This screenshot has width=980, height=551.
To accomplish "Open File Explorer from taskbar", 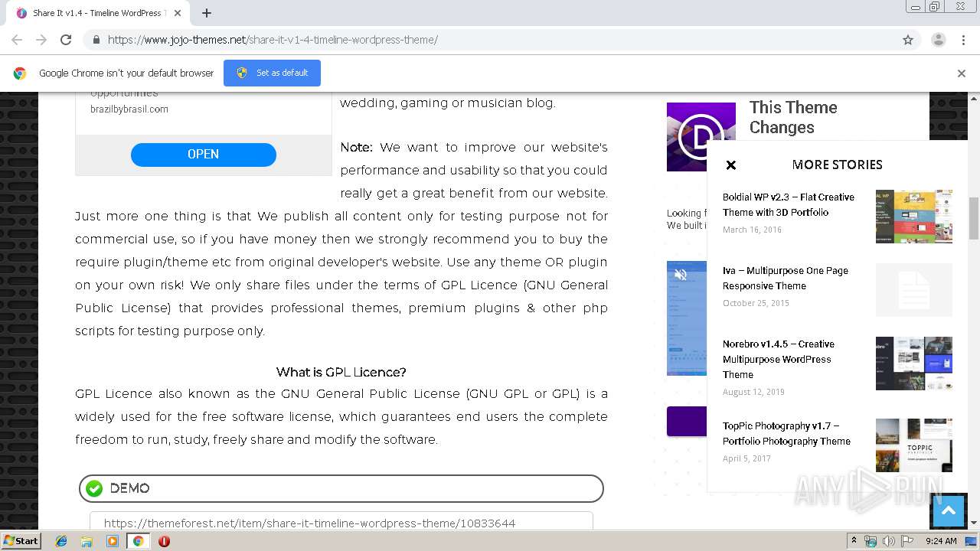I will (87, 541).
